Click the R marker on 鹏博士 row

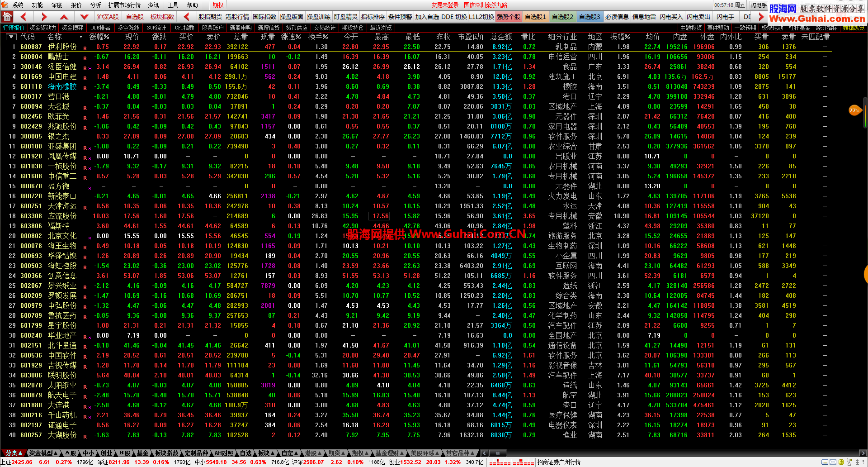point(85,58)
